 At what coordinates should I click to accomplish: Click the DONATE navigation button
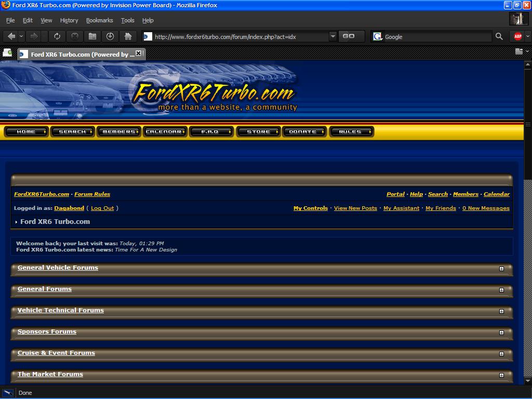304,131
